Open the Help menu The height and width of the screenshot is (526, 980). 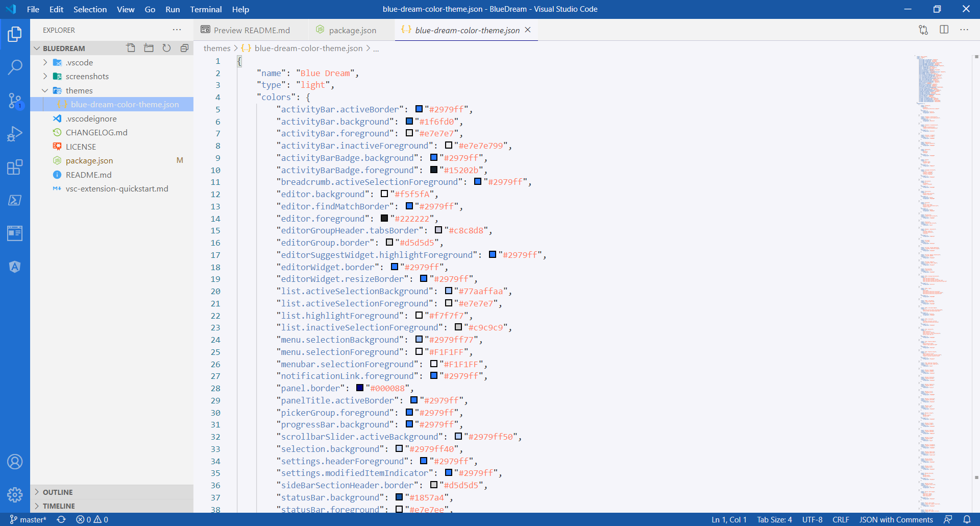coord(240,9)
